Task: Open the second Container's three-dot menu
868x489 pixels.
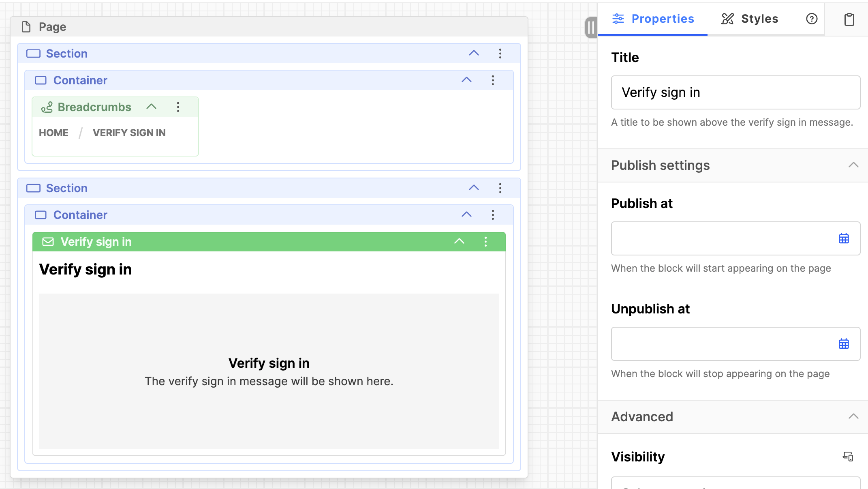Action: (x=493, y=215)
